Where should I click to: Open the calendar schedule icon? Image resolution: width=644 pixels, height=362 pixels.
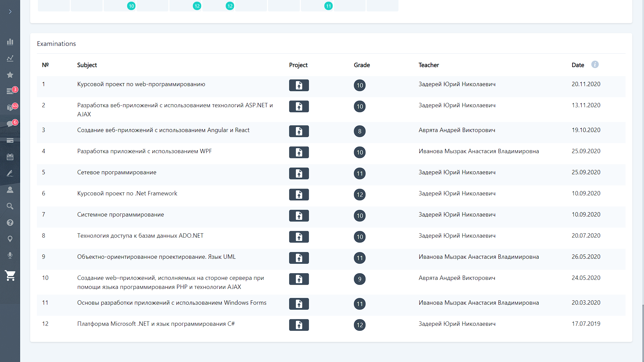pos(10,157)
